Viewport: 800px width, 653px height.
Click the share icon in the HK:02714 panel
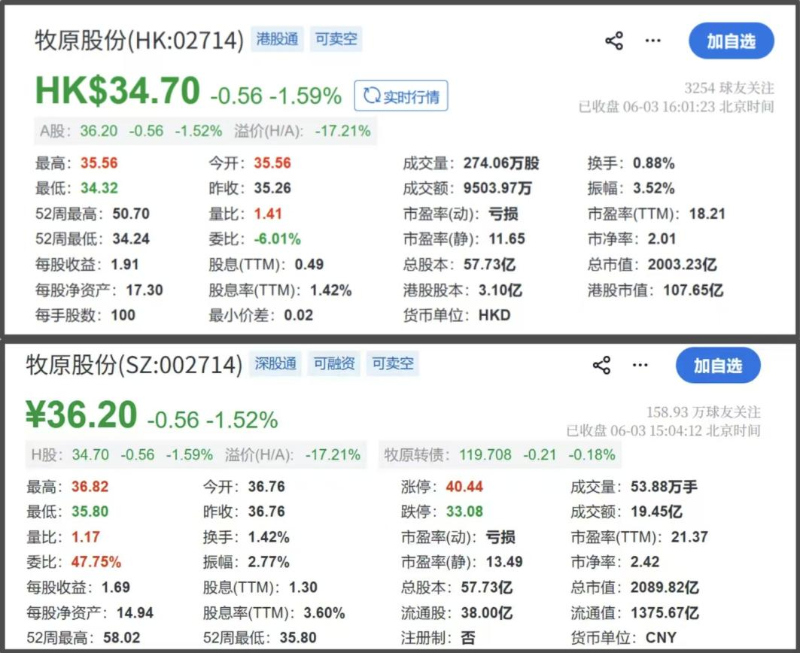tap(614, 41)
